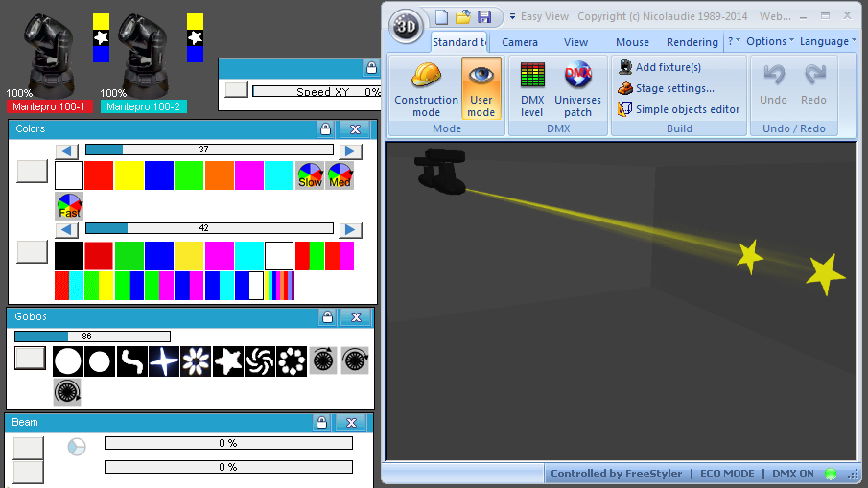Adjust the Gobos slider showing 86
Image resolution: width=868 pixels, height=488 pixels.
(x=92, y=336)
